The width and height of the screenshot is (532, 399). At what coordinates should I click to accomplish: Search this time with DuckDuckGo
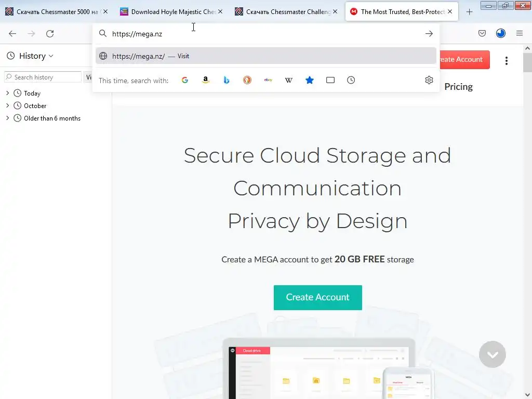click(247, 80)
